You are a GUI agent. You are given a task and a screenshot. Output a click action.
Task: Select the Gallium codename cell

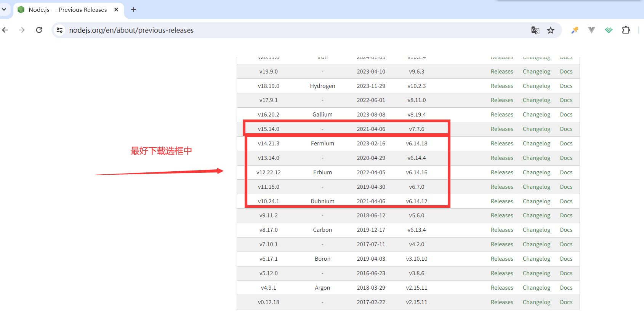pyautogui.click(x=322, y=115)
